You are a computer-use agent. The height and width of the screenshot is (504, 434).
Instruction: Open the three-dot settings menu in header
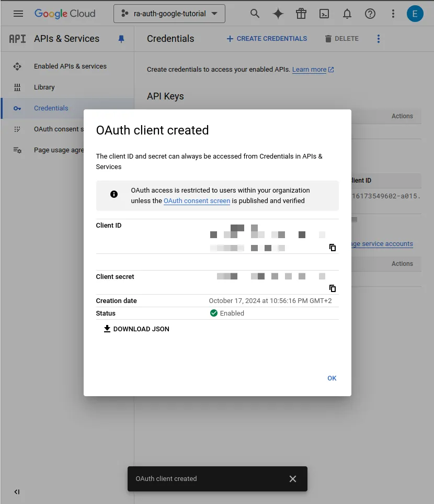[x=393, y=14]
